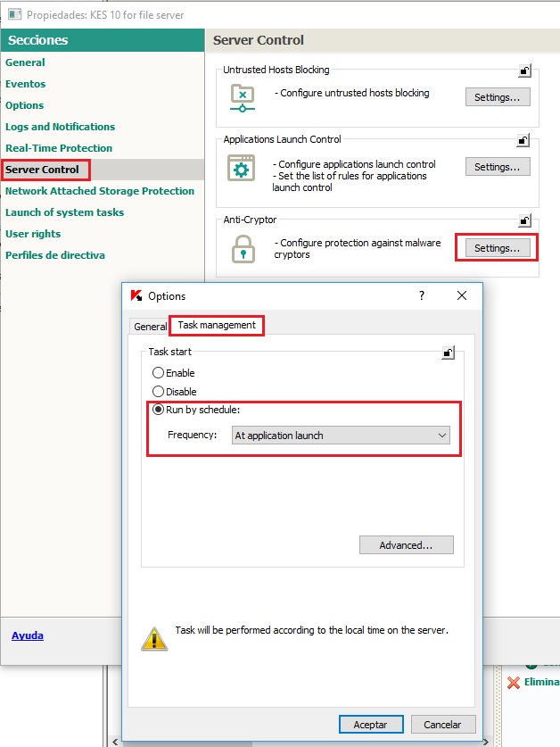The height and width of the screenshot is (747, 560).
Task: Click the untrusted hosts network folder icon
Action: (242, 98)
